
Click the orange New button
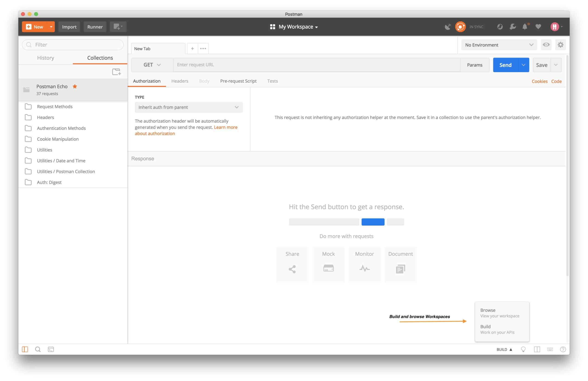[x=35, y=27]
